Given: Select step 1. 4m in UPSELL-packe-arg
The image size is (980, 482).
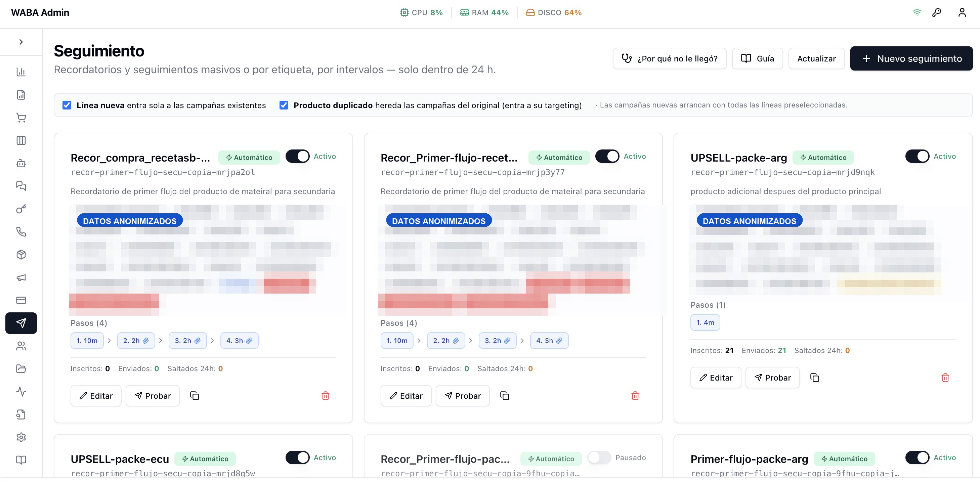Looking at the screenshot, I should tap(705, 322).
